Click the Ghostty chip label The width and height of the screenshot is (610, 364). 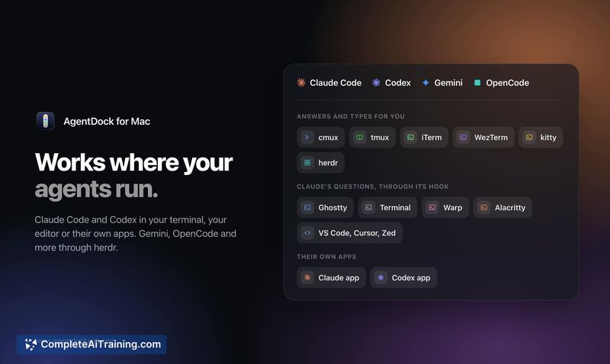pyautogui.click(x=332, y=208)
